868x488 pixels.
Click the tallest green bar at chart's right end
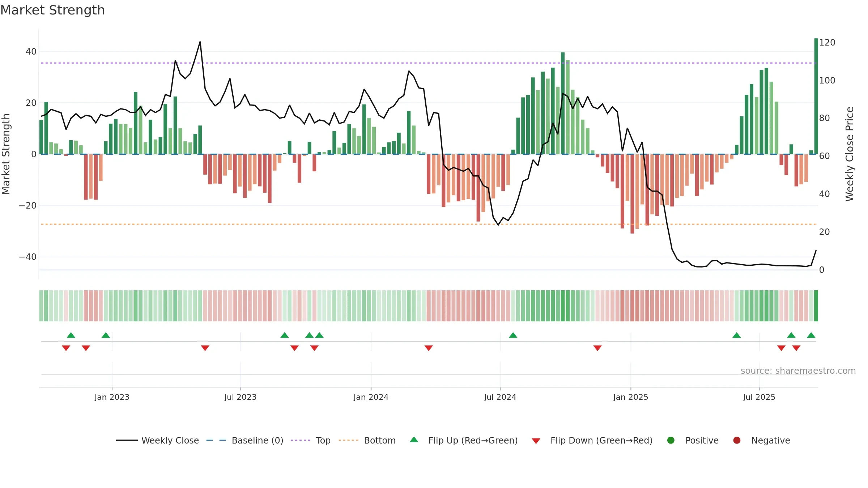pyautogui.click(x=816, y=96)
